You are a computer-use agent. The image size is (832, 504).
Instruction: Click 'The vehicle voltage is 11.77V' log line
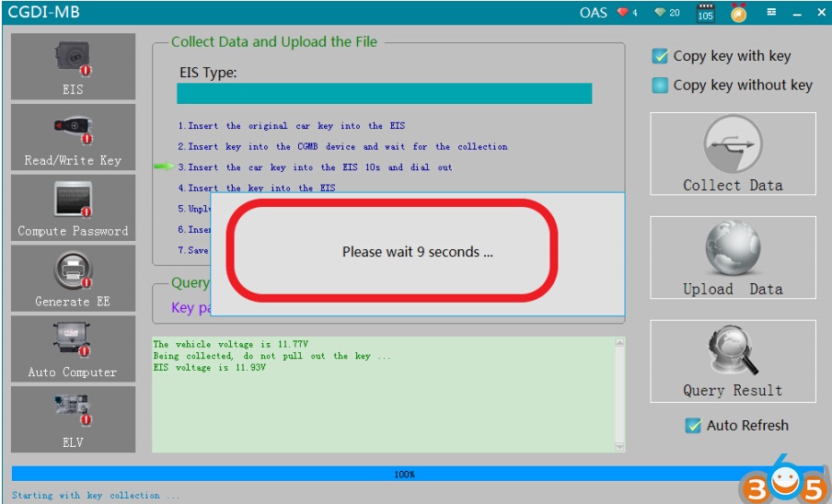[231, 345]
